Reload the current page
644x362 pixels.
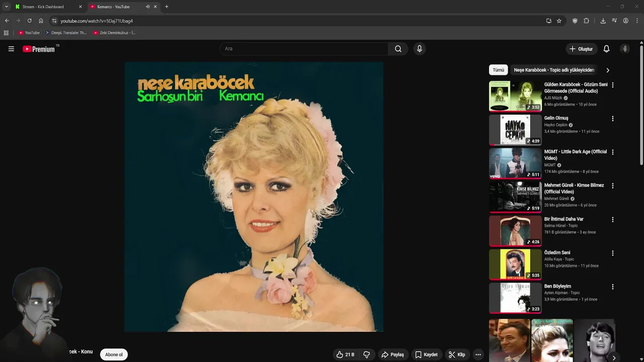pyautogui.click(x=29, y=21)
